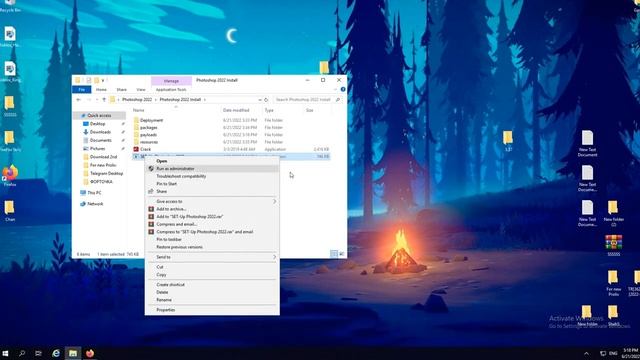Choose Cut from context menu
The height and width of the screenshot is (360, 640).
click(212, 267)
